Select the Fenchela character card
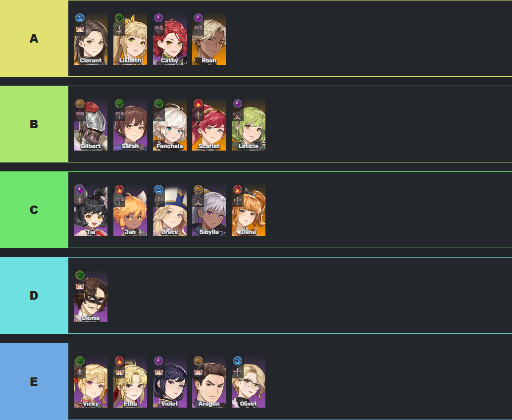 (x=169, y=124)
